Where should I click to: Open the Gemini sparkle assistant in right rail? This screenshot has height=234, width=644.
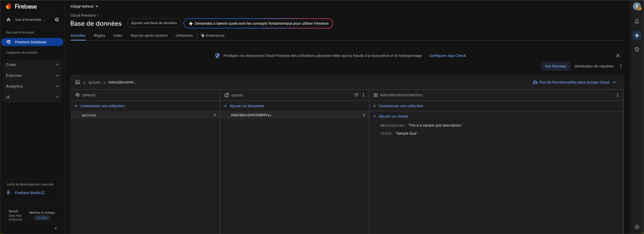tap(637, 36)
